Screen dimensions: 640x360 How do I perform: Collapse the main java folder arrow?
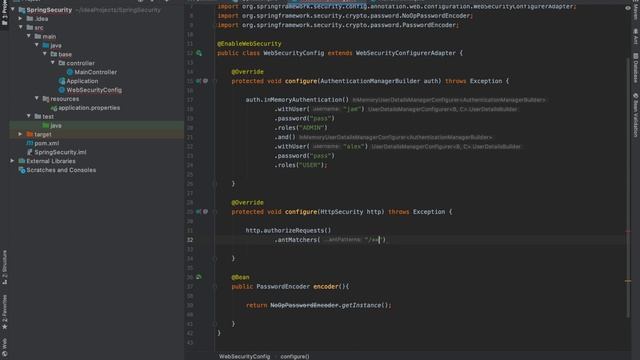tap(37, 45)
